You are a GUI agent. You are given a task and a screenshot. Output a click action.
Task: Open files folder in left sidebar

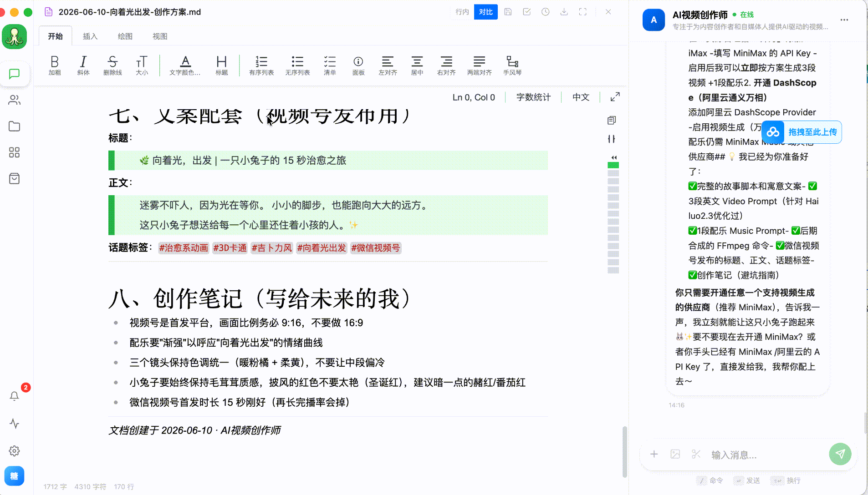(15, 126)
